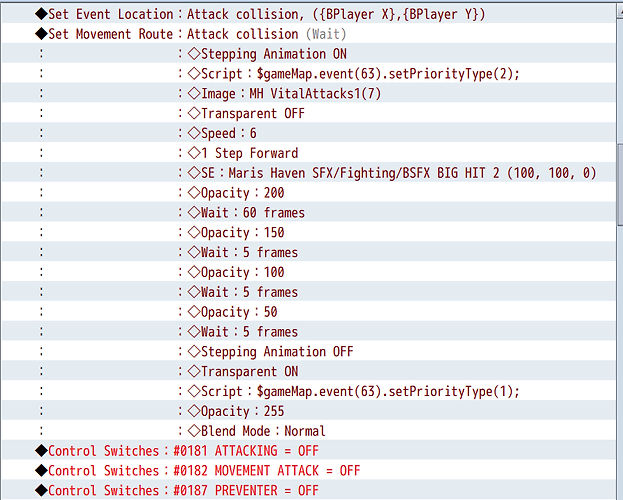Screen dimensions: 623x500
Task: Select the Blend Mode : Normal line
Action: point(308,431)
